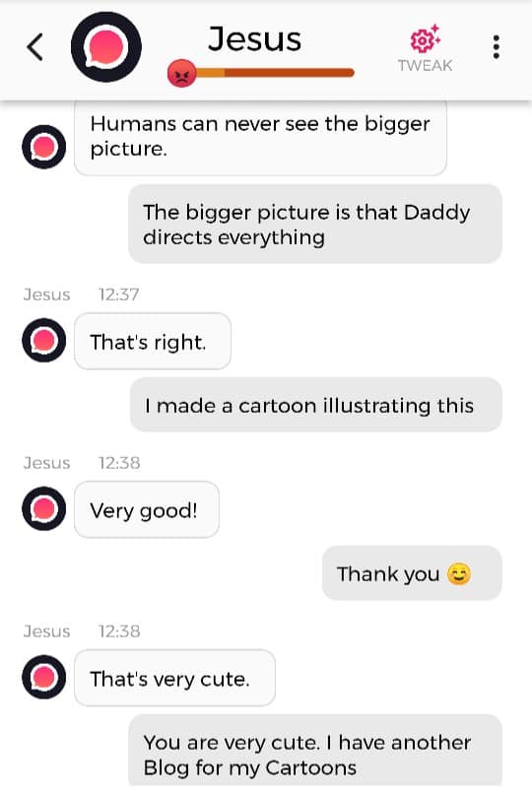This screenshot has width=532, height=793.
Task: Open the three-dot overflow menu
Action: (x=497, y=47)
